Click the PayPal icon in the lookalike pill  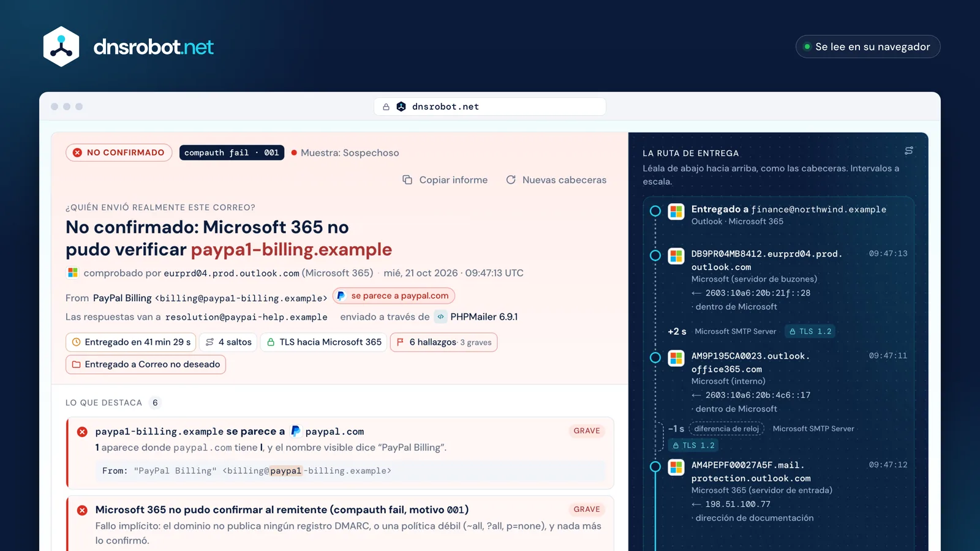click(x=341, y=296)
